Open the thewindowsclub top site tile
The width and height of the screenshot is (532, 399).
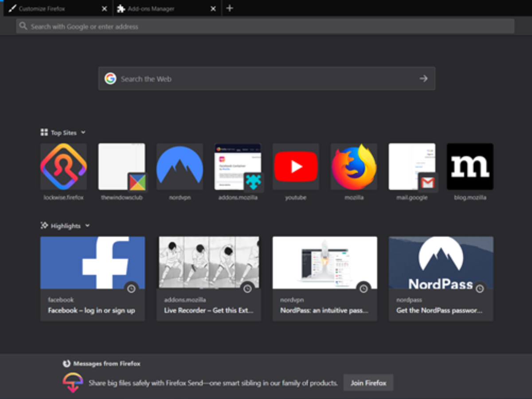pyautogui.click(x=121, y=167)
